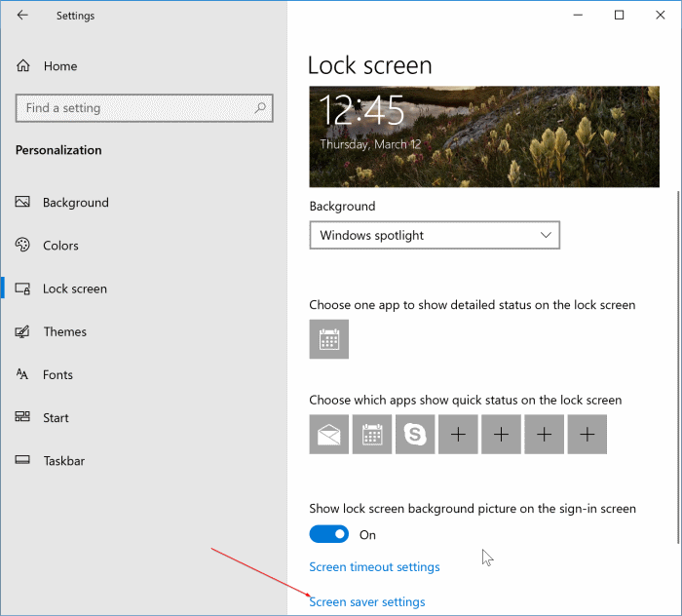Select Lock screen in sidebar
Screen dimensions: 682x616
75,289
